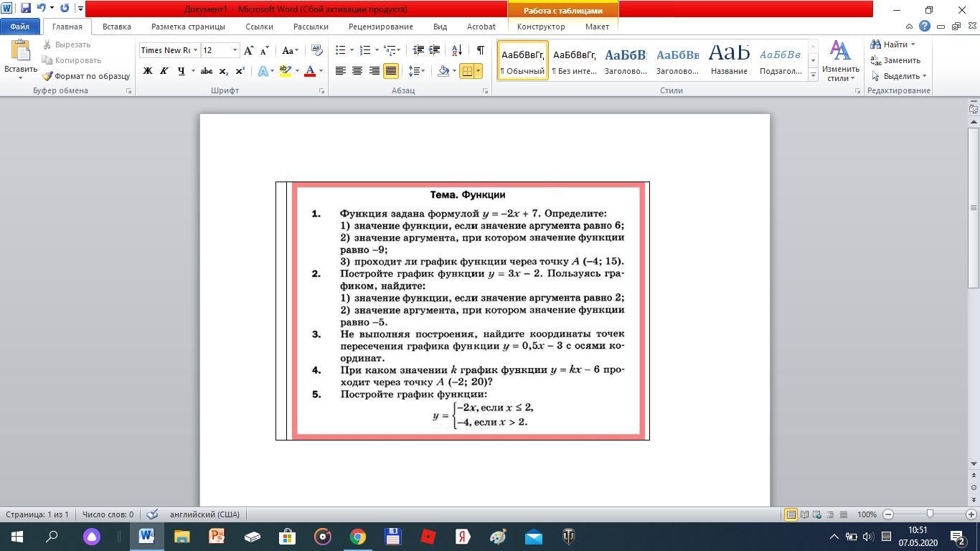Click the Replace (Заменить) command

(895, 60)
